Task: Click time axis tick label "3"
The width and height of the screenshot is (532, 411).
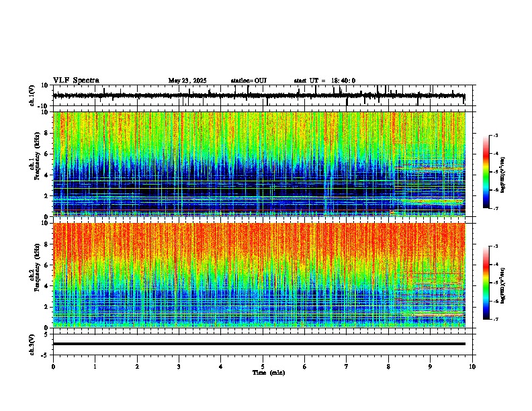Action: (179, 367)
